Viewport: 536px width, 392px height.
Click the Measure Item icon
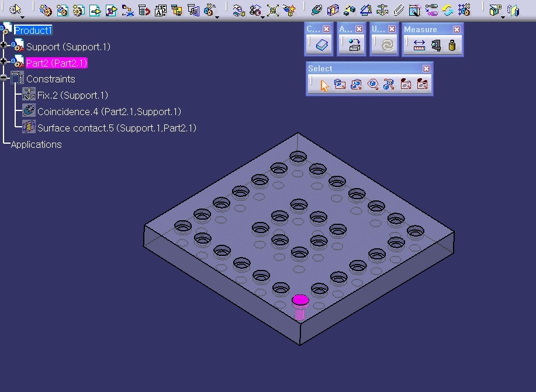(x=435, y=46)
